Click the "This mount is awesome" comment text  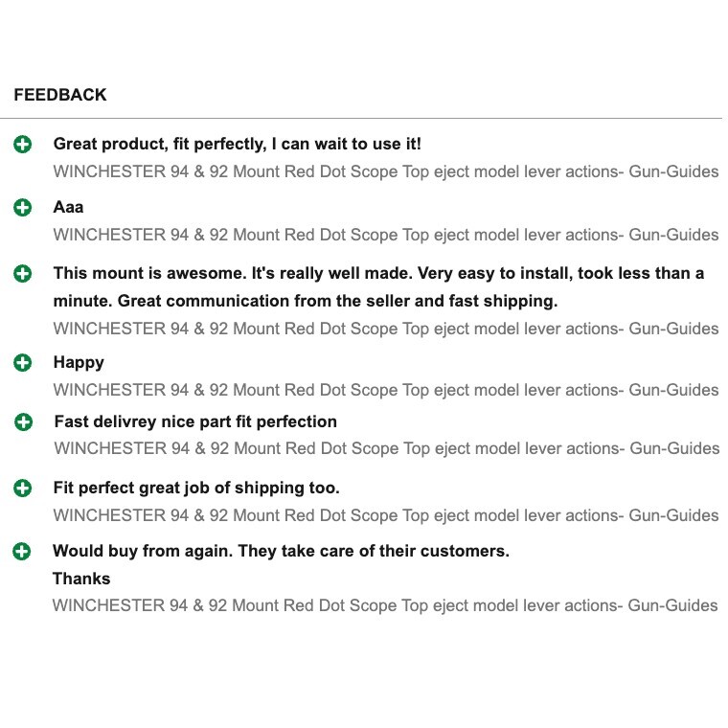378,274
